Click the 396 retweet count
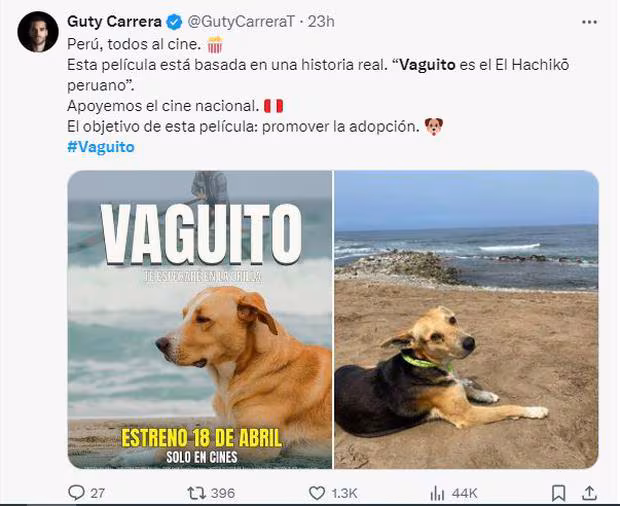The image size is (620, 506). coord(223,493)
